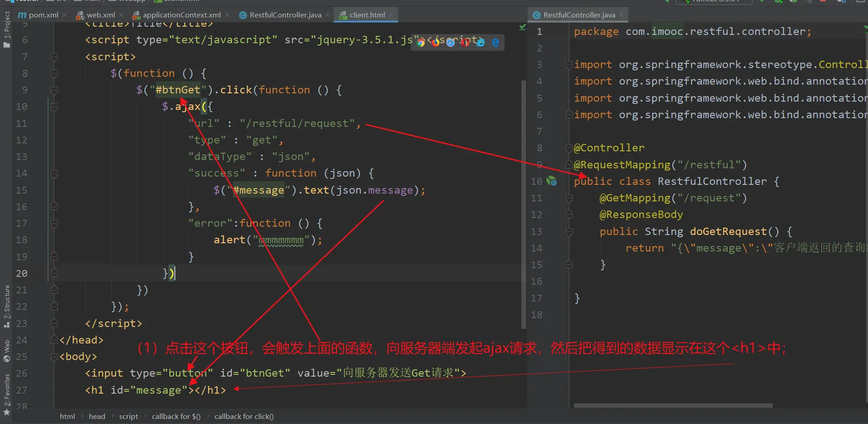Click the return statement on line 14
This screenshot has height=424, width=868.
pyautogui.click(x=746, y=248)
